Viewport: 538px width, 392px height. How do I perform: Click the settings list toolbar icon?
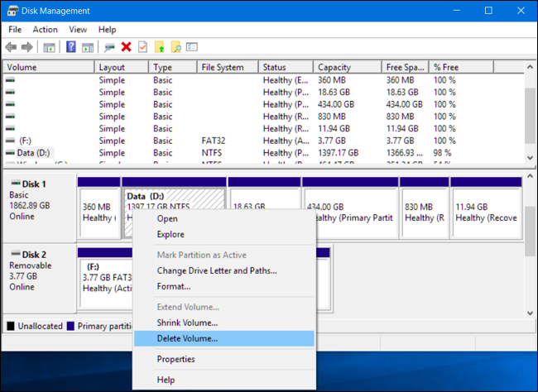click(x=192, y=47)
